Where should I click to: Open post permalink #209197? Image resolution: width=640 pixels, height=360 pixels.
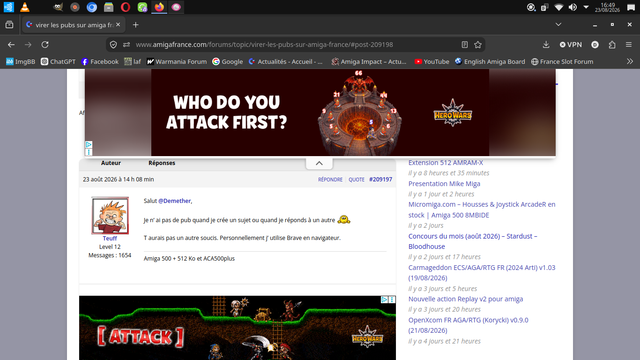click(x=380, y=180)
